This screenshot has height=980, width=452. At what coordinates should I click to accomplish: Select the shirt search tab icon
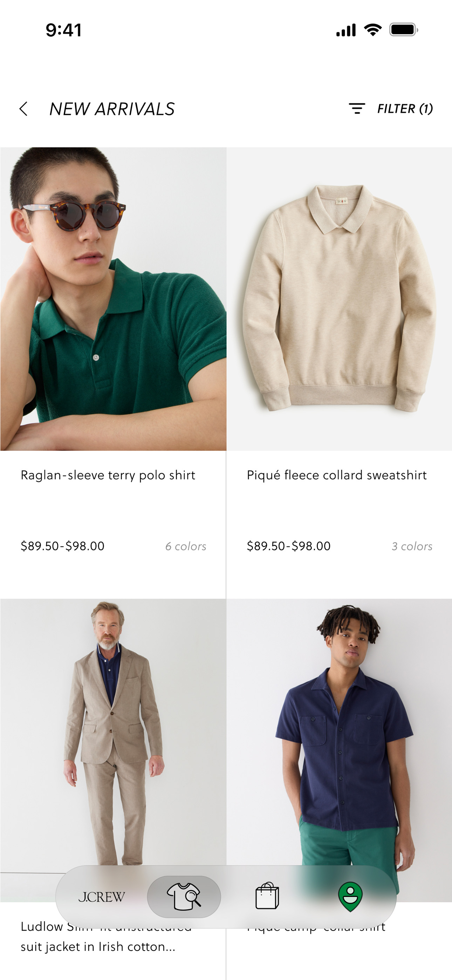[x=184, y=897]
